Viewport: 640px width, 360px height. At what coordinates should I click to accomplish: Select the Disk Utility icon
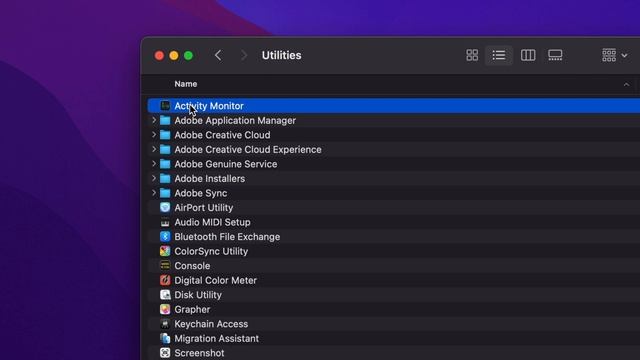click(x=165, y=295)
